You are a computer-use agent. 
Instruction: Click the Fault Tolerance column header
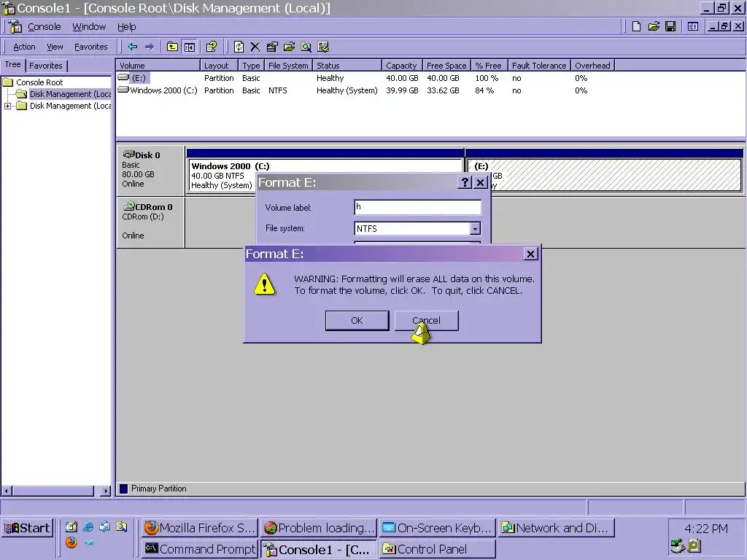[539, 66]
